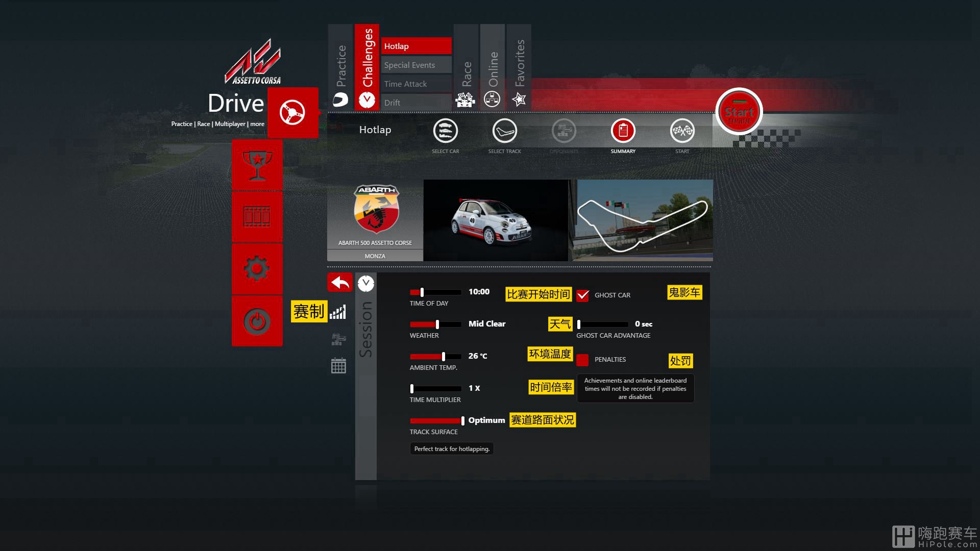The height and width of the screenshot is (551, 980).
Task: Click the Race link under Drive
Action: click(x=204, y=124)
